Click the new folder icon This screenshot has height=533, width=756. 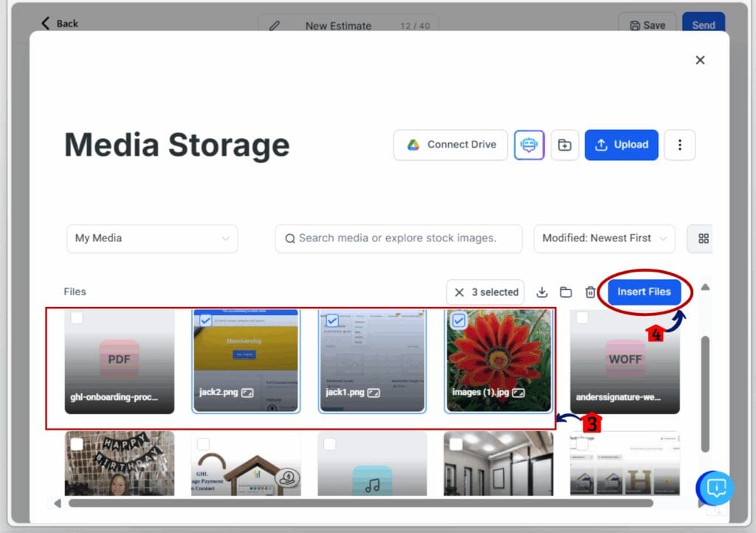(564, 145)
